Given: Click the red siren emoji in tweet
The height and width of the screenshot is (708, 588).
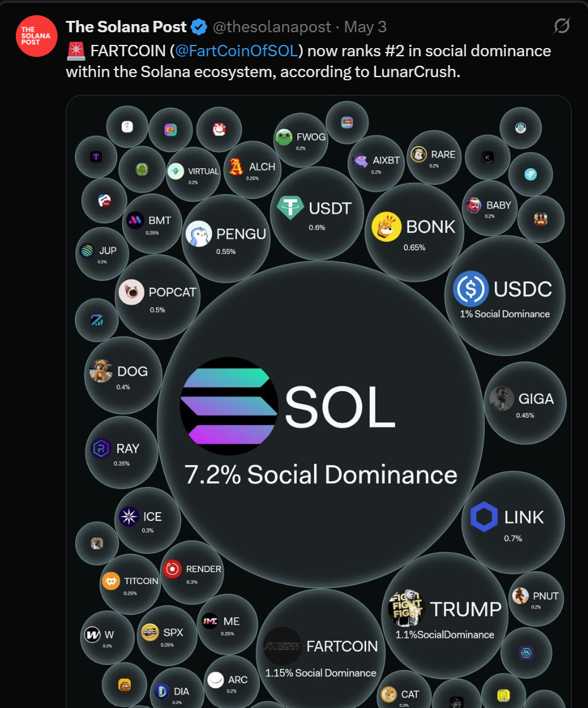Looking at the screenshot, I should pos(76,51).
